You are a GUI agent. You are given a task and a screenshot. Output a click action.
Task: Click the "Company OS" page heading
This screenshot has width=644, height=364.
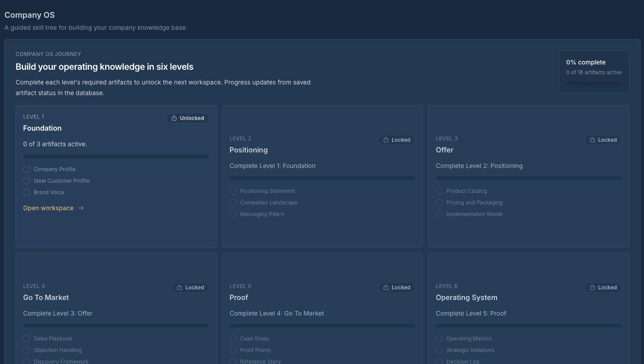click(x=30, y=15)
